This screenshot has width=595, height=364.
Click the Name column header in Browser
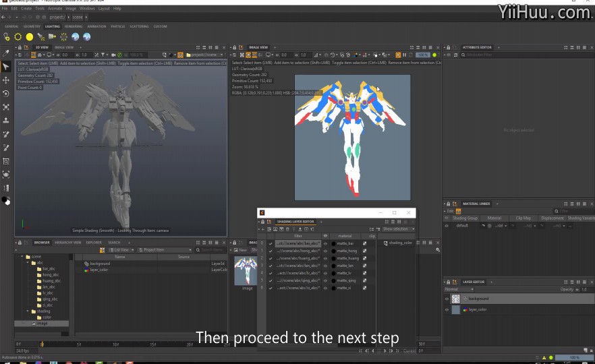(120, 257)
